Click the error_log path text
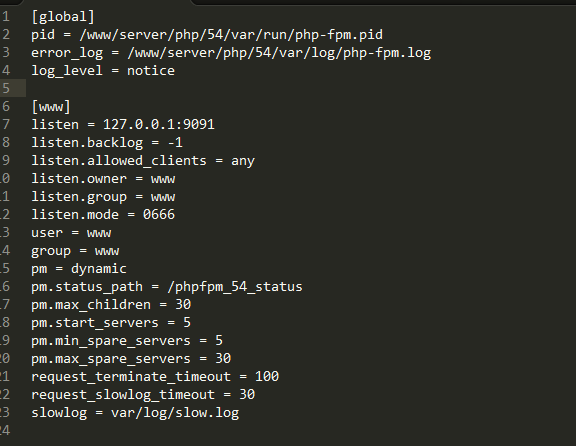 pyautogui.click(x=279, y=53)
